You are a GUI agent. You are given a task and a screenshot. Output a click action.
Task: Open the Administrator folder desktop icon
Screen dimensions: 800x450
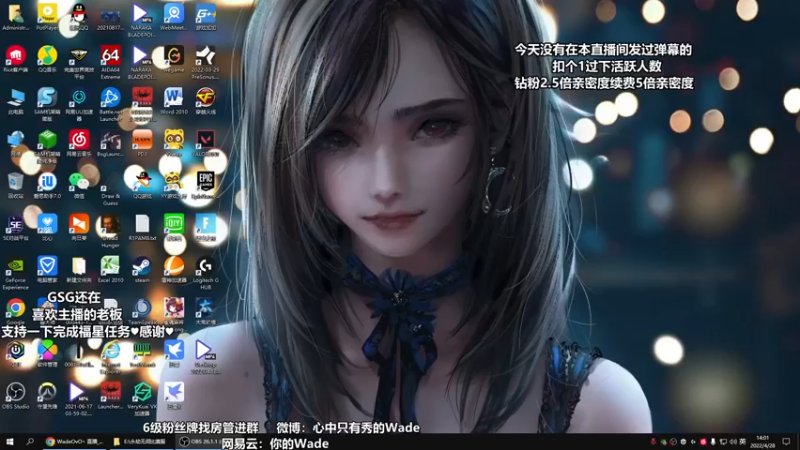coord(15,17)
